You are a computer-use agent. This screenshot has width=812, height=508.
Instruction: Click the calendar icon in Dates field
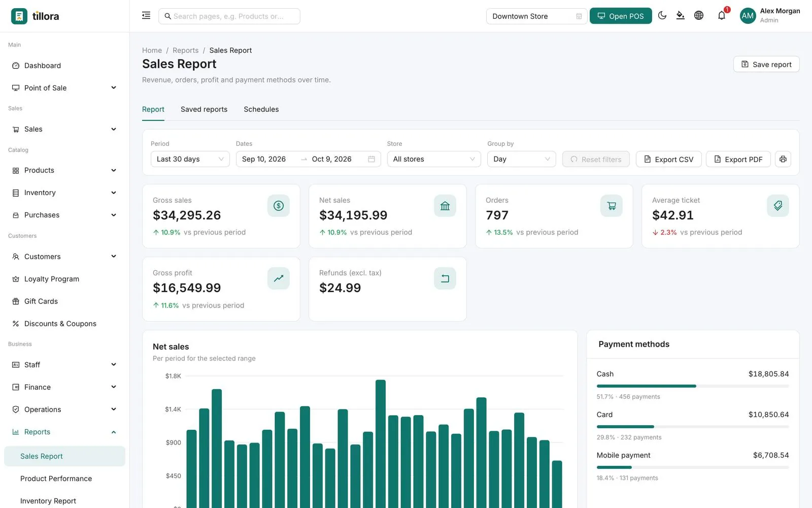coord(371,159)
